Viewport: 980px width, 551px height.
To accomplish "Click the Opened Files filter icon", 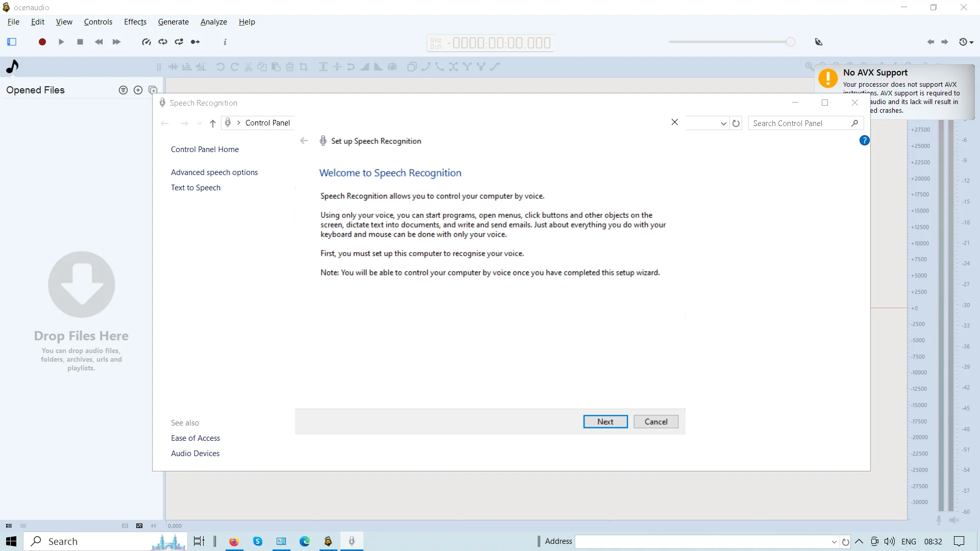I will click(x=123, y=90).
